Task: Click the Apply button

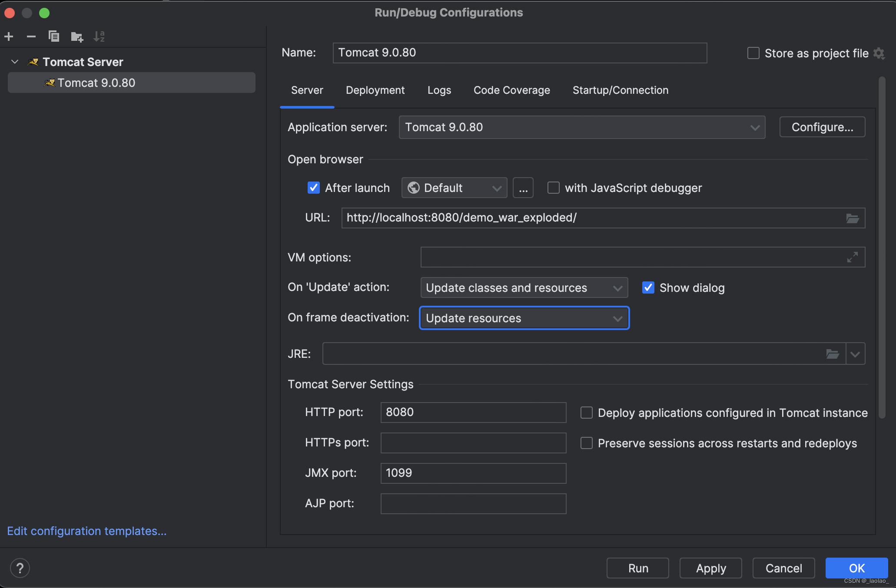Action: pos(711,568)
